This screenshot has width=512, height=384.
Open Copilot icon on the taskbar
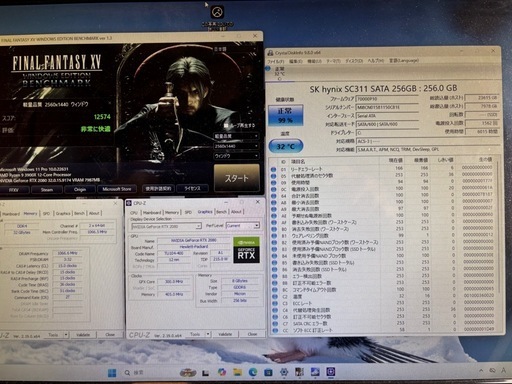(222, 372)
